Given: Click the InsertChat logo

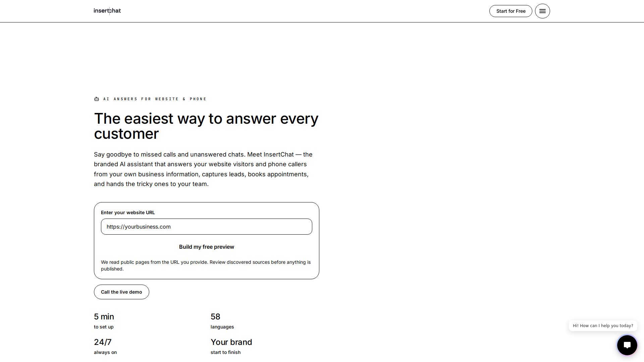Looking at the screenshot, I should tap(107, 11).
